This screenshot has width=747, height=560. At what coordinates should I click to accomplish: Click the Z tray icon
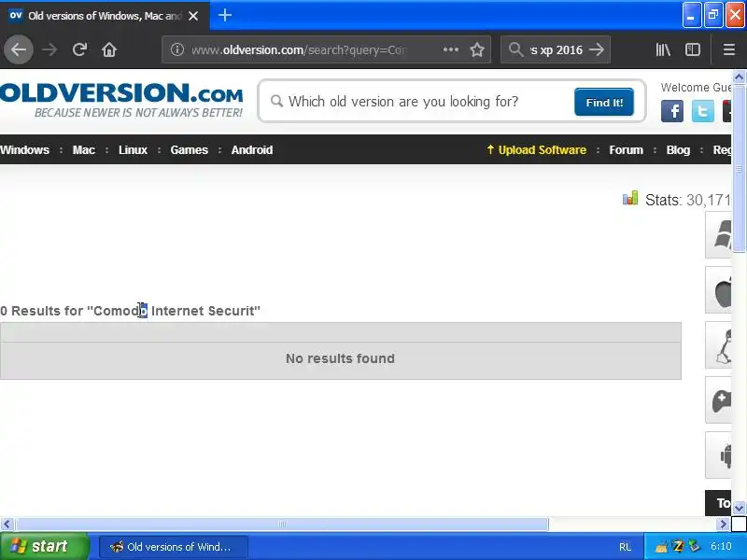click(679, 547)
